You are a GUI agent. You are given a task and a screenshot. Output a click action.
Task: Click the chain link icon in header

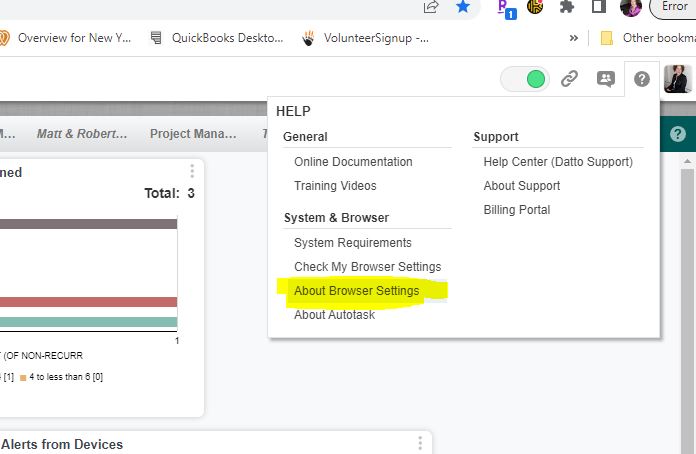click(x=569, y=79)
